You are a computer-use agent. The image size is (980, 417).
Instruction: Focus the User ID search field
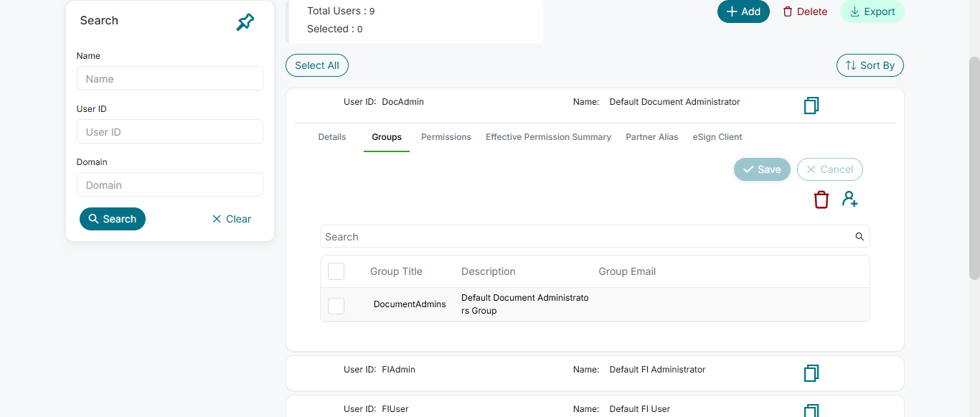170,132
